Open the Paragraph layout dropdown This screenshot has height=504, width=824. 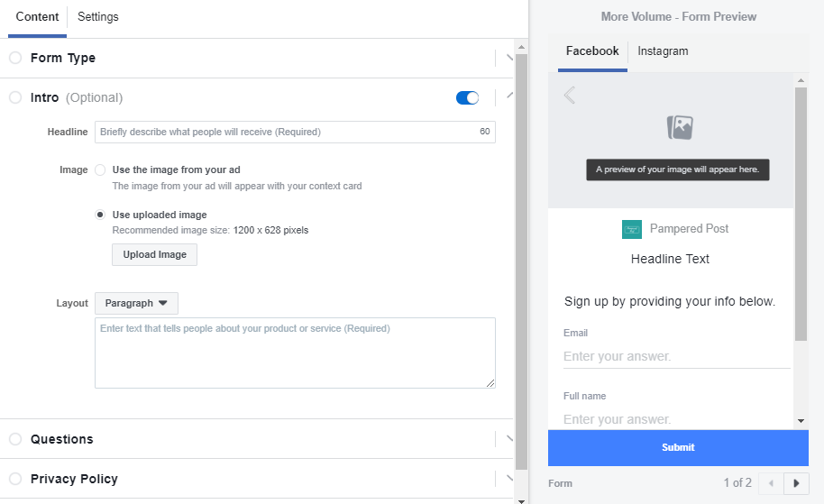click(136, 303)
